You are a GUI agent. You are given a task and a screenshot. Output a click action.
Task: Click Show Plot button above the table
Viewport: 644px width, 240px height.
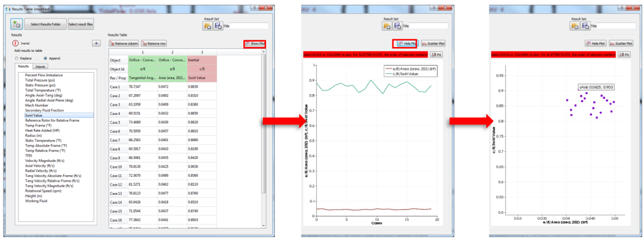click(x=255, y=43)
